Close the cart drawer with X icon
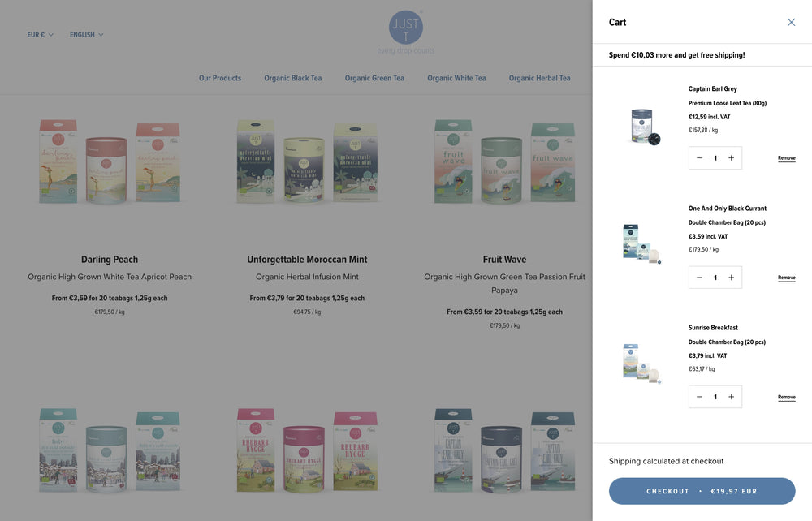The height and width of the screenshot is (521, 812). pyautogui.click(x=791, y=22)
